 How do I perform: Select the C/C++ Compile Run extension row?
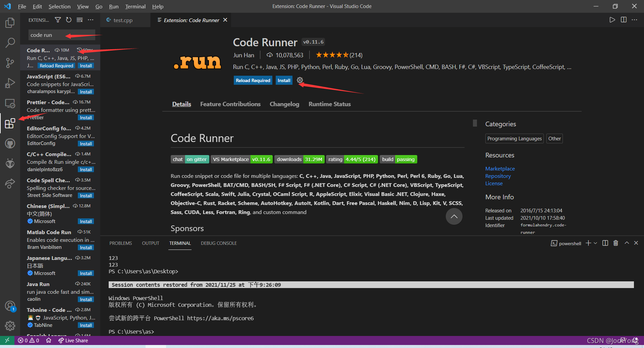pyautogui.click(x=60, y=162)
